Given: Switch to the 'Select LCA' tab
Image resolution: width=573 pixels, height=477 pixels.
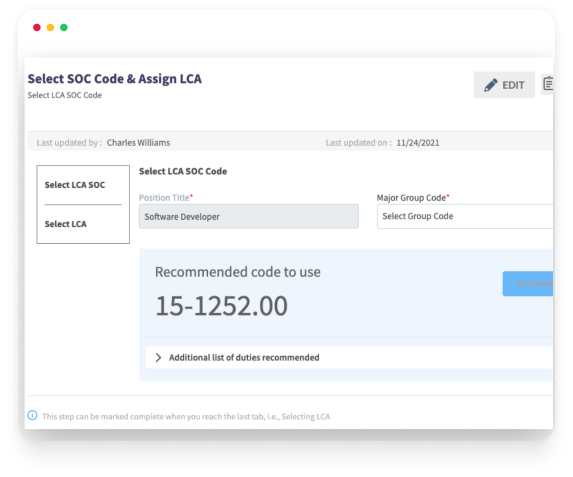Looking at the screenshot, I should (x=66, y=224).
